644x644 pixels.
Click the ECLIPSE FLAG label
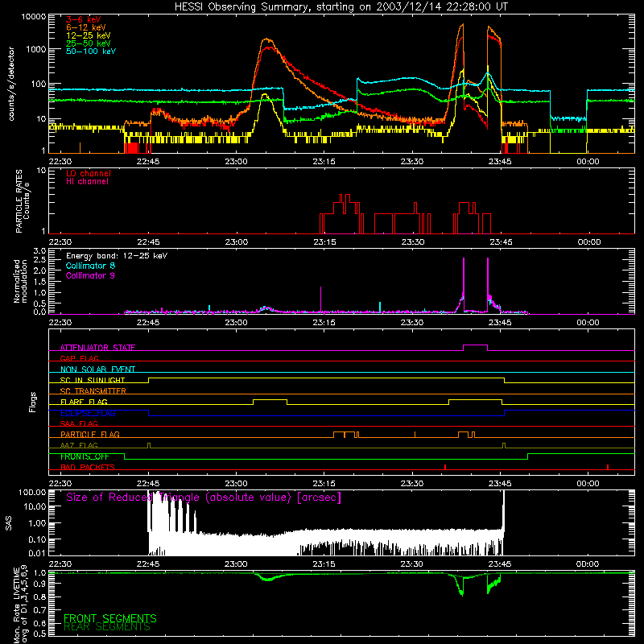click(x=88, y=413)
